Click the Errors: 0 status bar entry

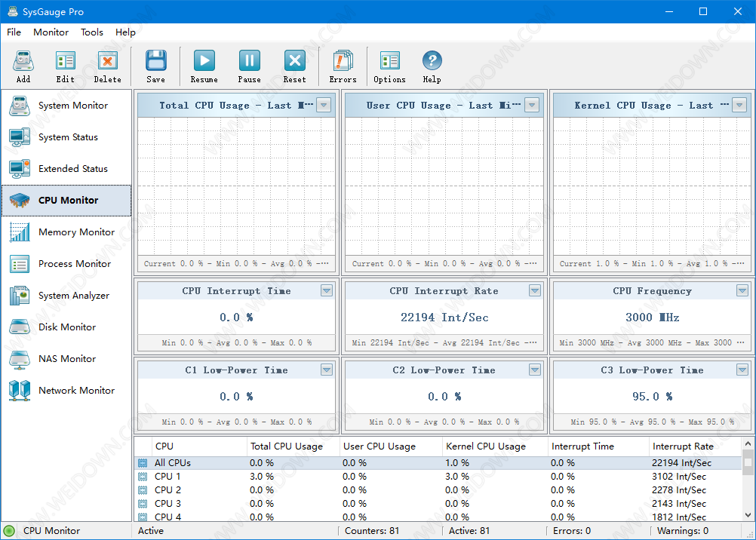(x=571, y=531)
